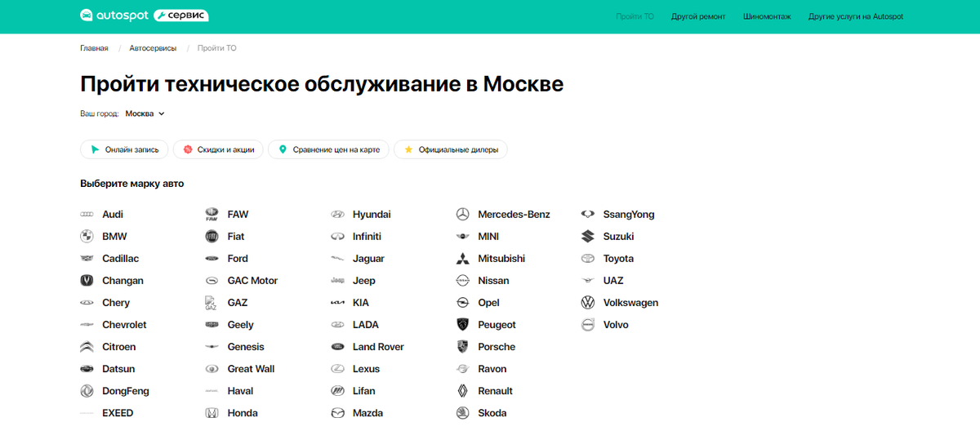Click Сравнение цен на карте button
980x440 pixels.
pyautogui.click(x=329, y=149)
